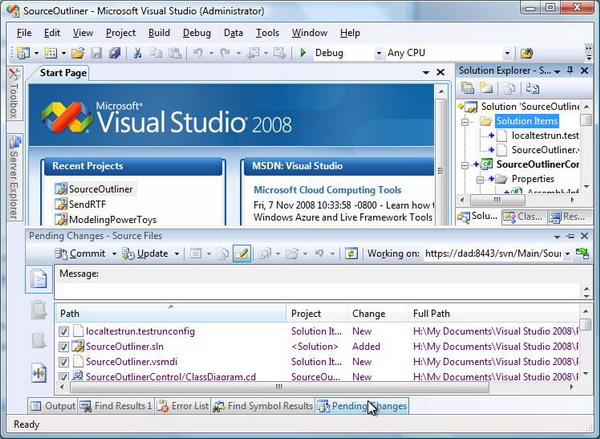Click the Update button
Viewport: 600px width, 439px height.
tap(145, 253)
